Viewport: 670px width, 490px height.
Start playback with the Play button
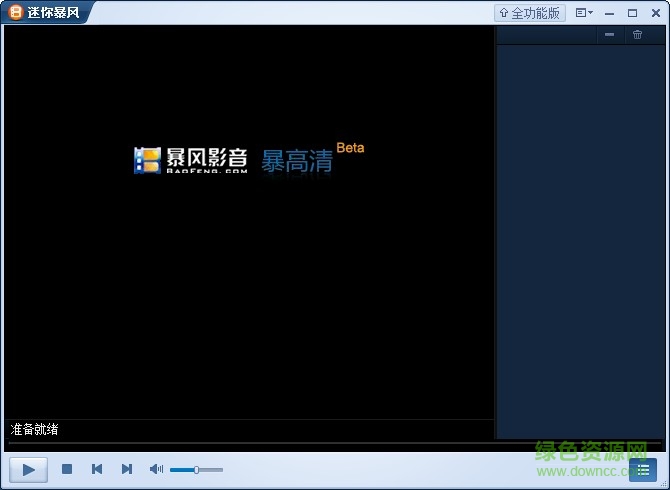pos(29,469)
